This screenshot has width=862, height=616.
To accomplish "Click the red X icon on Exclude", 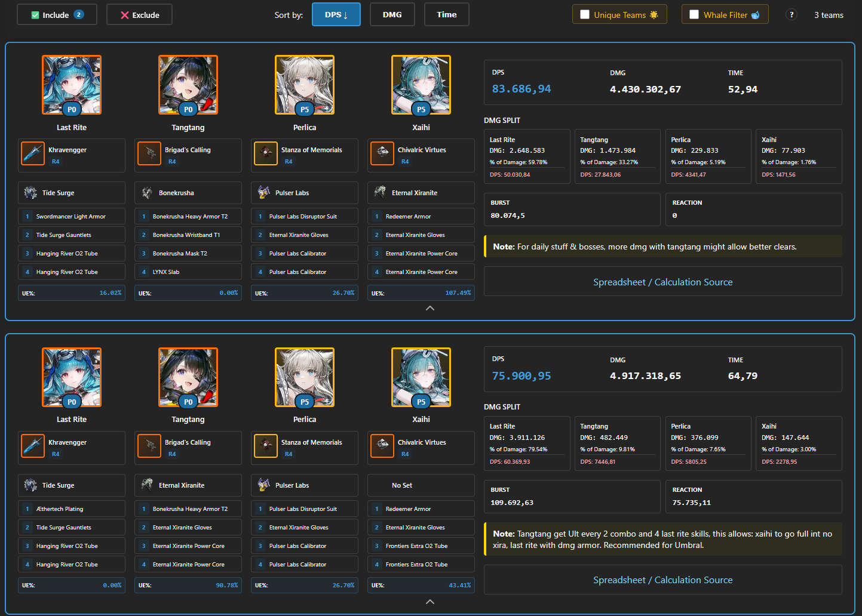I will pos(125,15).
